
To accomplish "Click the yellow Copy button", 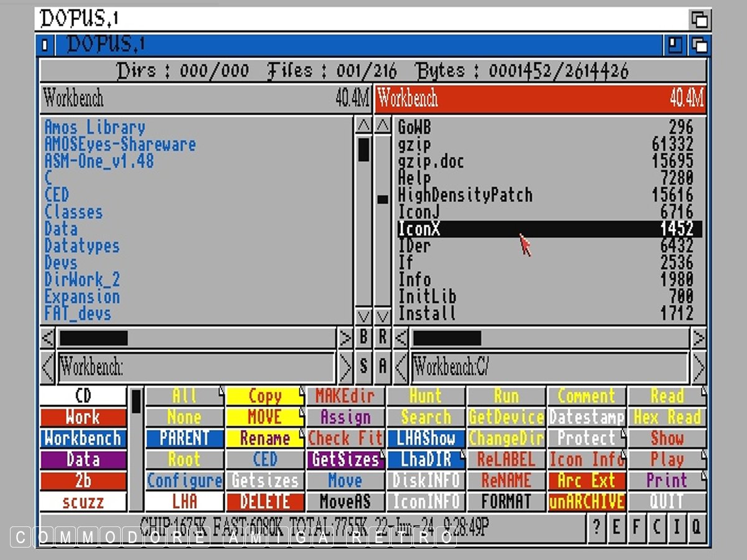I will click(265, 396).
